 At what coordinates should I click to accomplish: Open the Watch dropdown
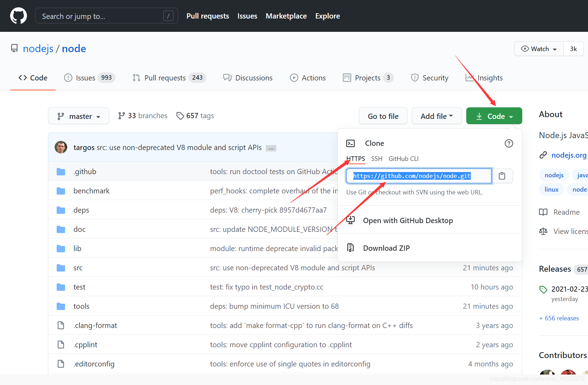[539, 49]
